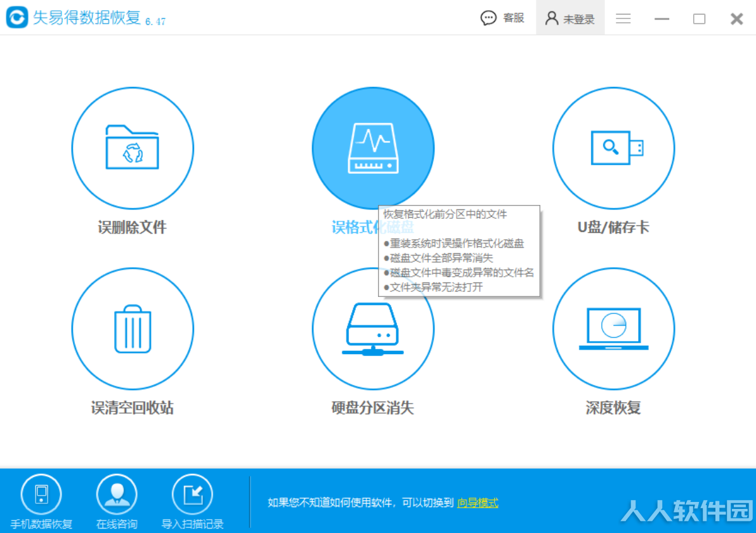Select the 硬盘分区消失 drive icon

(373, 329)
